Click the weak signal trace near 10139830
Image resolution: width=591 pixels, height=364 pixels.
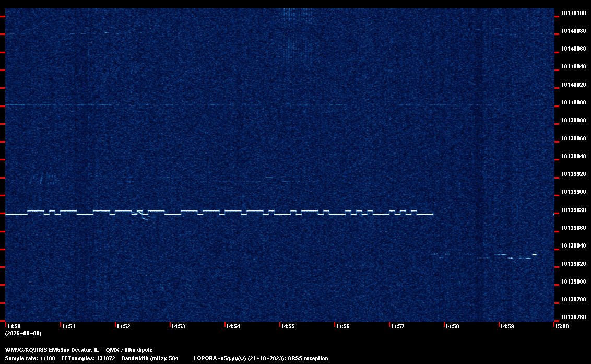[484, 256]
